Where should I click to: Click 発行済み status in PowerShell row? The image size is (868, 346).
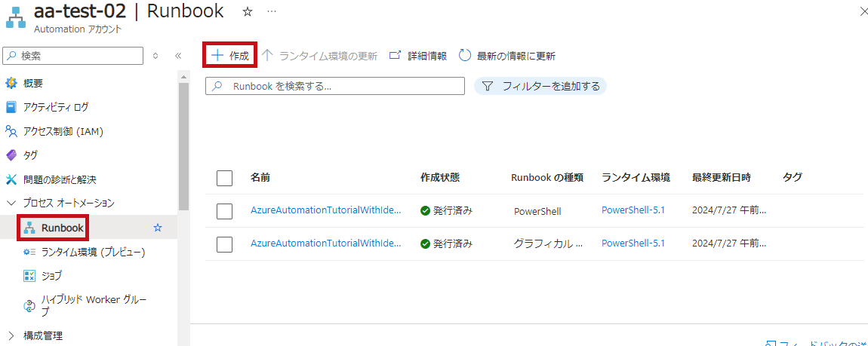452,210
